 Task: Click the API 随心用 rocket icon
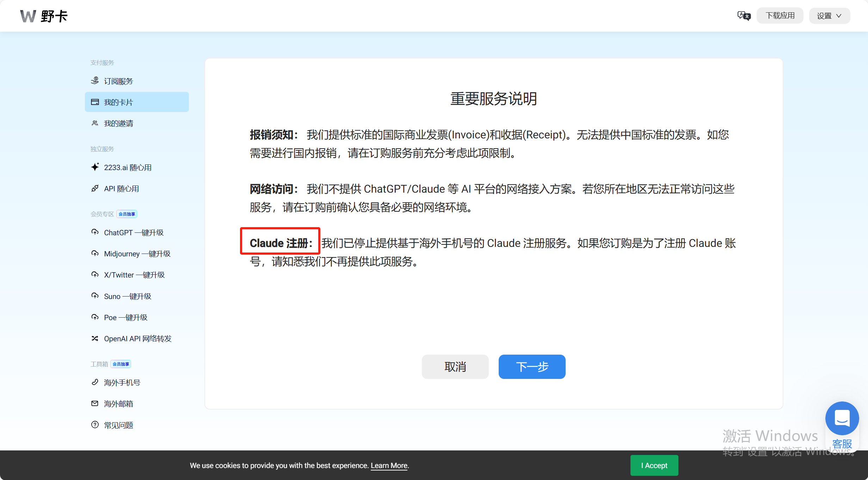[x=95, y=188]
